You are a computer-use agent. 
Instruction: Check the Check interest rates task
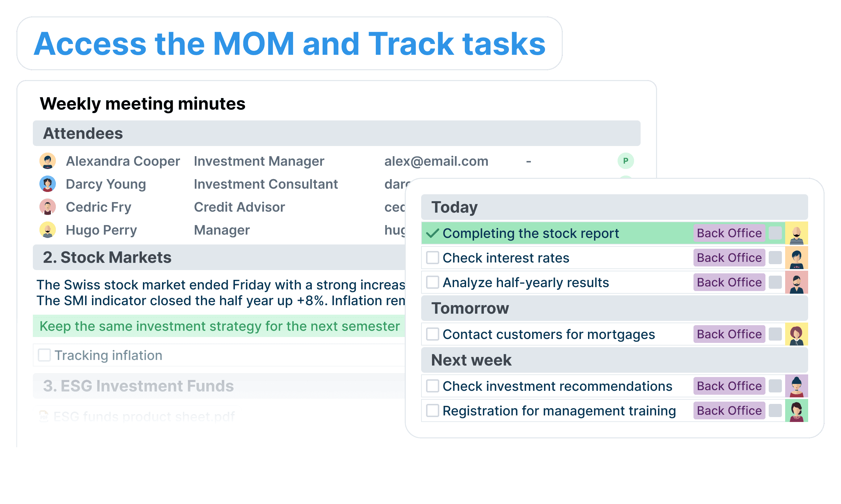coord(432,258)
